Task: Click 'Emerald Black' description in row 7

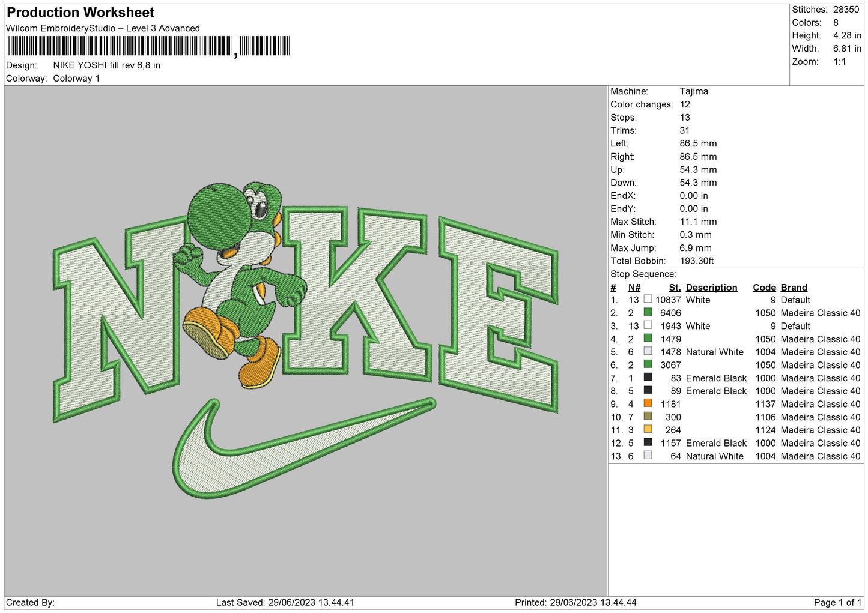Action: 716,379
